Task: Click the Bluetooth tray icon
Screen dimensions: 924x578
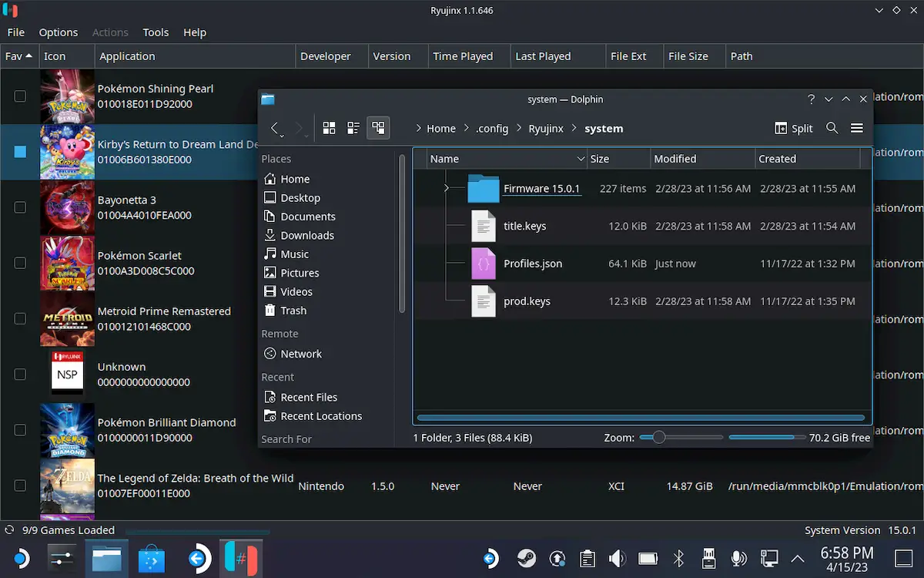Action: [x=678, y=559]
